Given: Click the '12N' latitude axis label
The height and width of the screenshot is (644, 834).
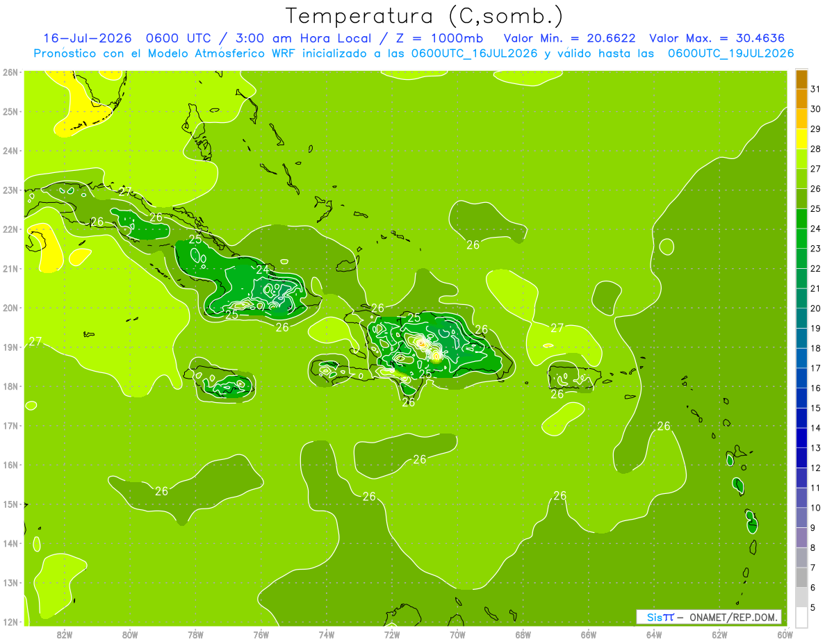Looking at the screenshot, I should coord(10,622).
